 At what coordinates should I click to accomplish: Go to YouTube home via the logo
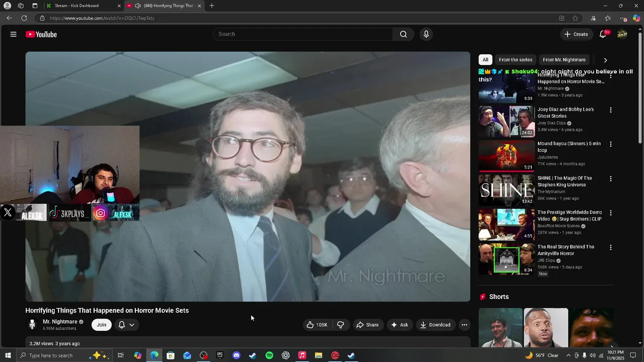(x=41, y=34)
